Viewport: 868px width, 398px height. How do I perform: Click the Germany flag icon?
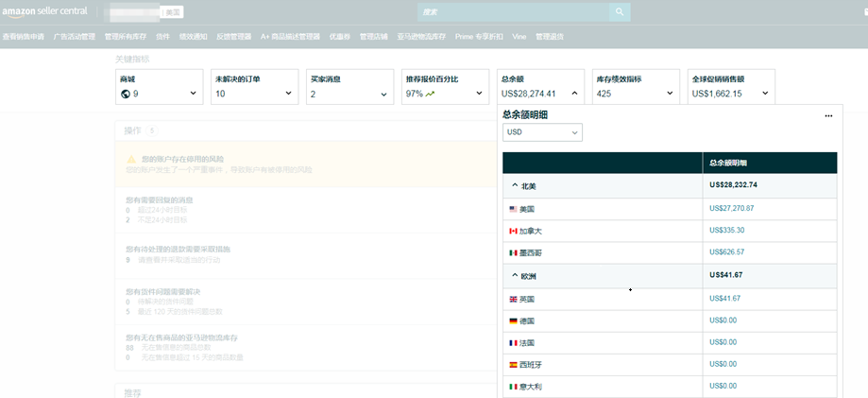click(513, 320)
